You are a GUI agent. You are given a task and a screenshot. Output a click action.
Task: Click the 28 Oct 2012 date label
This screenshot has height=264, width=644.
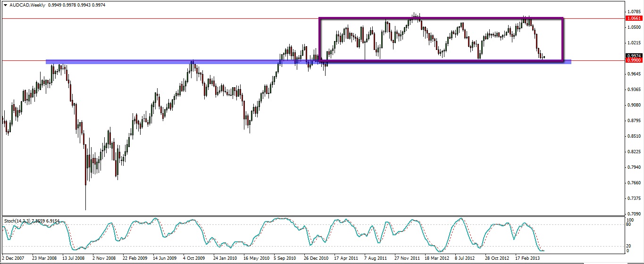(497, 258)
